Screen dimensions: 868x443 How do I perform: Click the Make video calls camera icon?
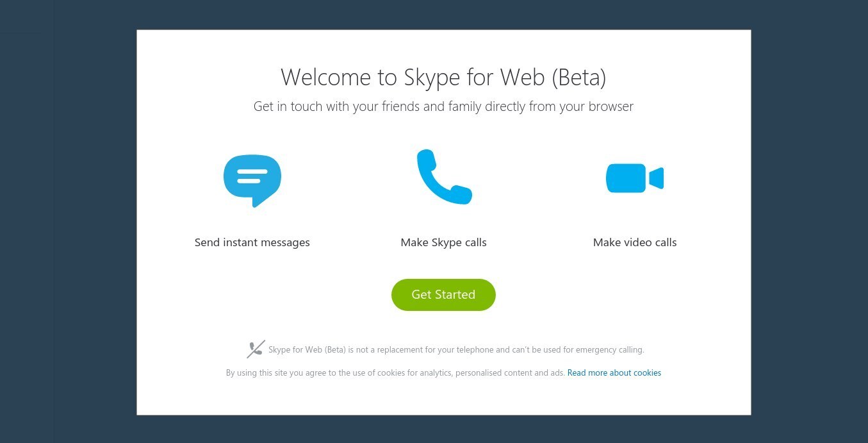click(x=634, y=178)
